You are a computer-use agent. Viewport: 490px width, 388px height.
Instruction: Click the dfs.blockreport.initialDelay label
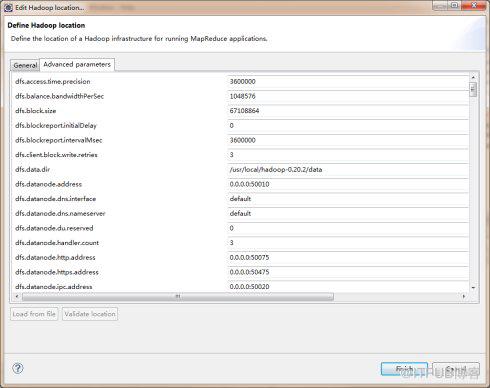(x=56, y=126)
